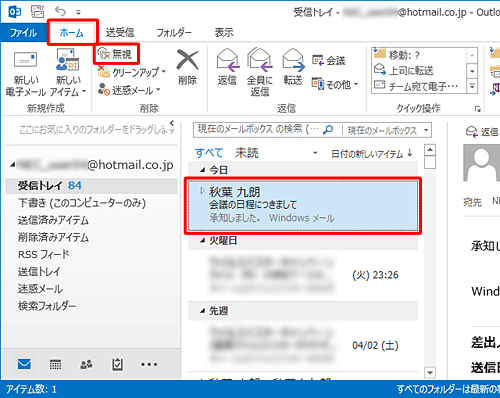Collapse the folder pane with the arrow
The image size is (500, 398).
click(172, 123)
